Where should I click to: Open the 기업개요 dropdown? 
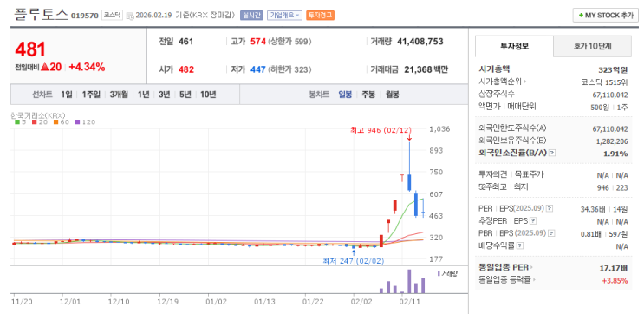coord(284,16)
